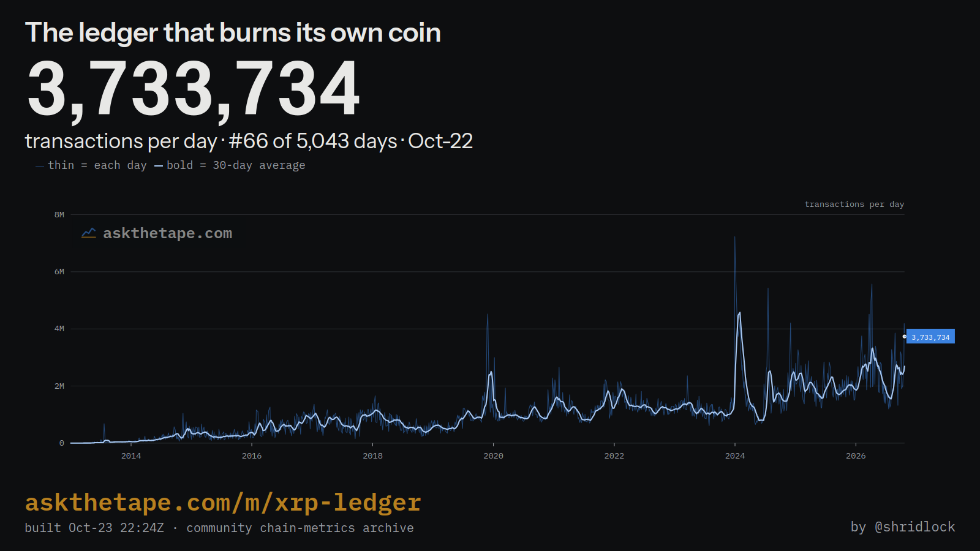The height and width of the screenshot is (551, 980).
Task: Click the 8M y-axis label
Action: (59, 214)
